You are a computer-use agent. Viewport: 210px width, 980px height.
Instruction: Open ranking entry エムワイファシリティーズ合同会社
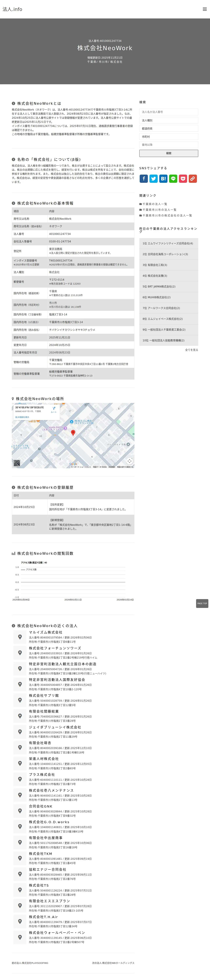point(168,244)
